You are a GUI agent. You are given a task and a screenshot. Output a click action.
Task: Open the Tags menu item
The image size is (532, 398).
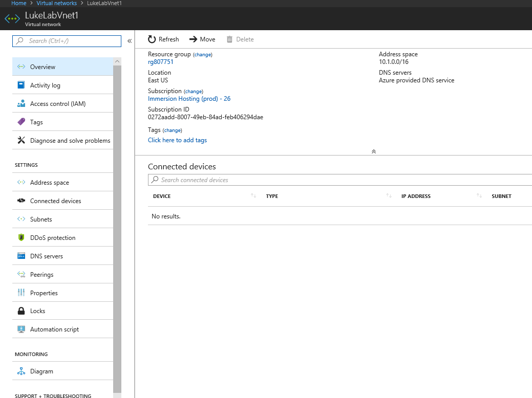[x=63, y=122]
